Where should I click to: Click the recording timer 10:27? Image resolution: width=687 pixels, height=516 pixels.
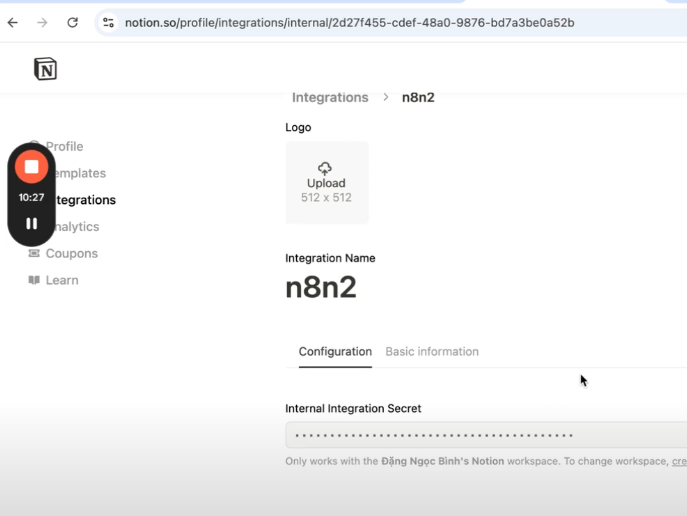click(32, 197)
